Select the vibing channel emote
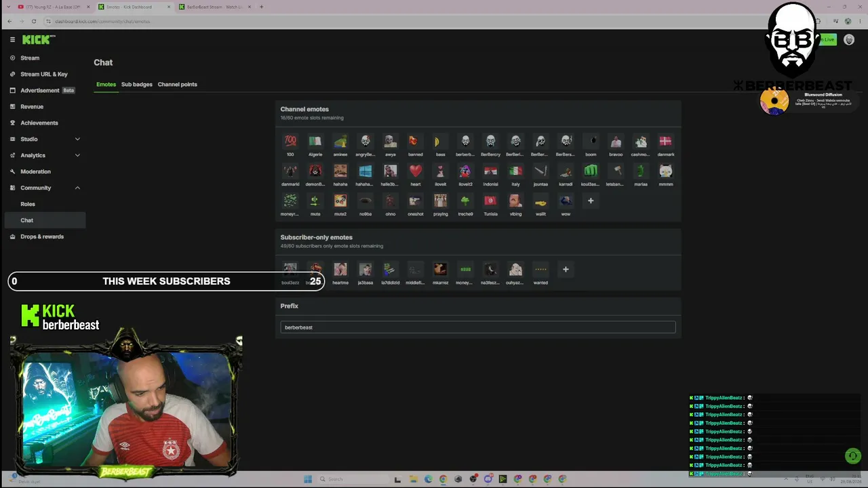 pos(515,201)
